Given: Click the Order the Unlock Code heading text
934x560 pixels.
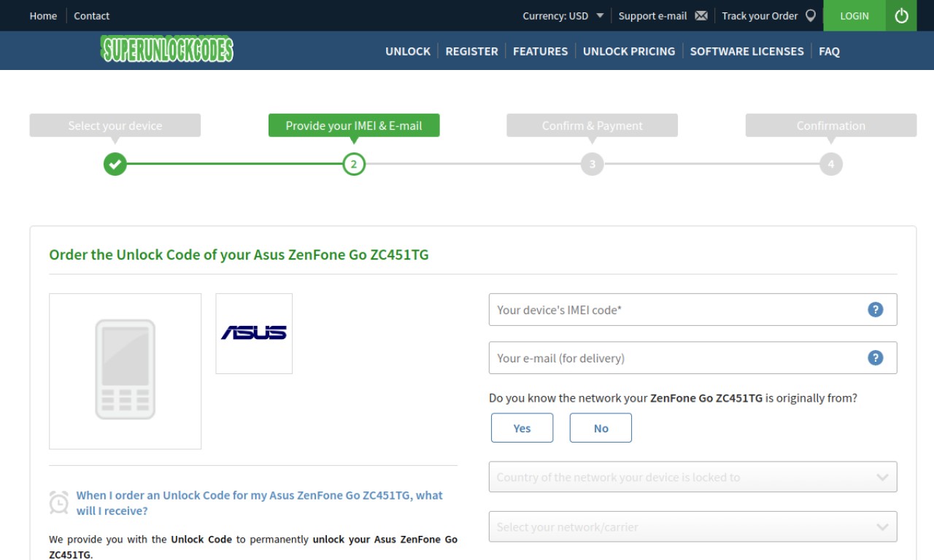Looking at the screenshot, I should click(x=239, y=255).
